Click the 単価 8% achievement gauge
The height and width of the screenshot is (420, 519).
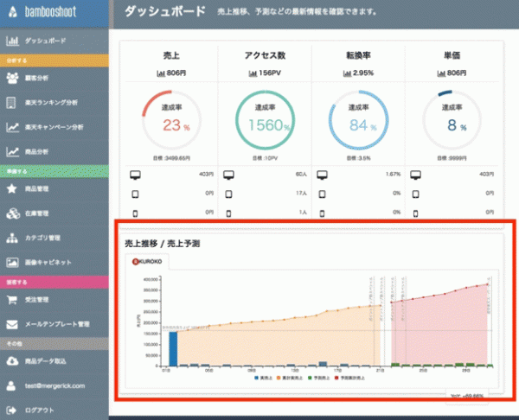point(452,120)
